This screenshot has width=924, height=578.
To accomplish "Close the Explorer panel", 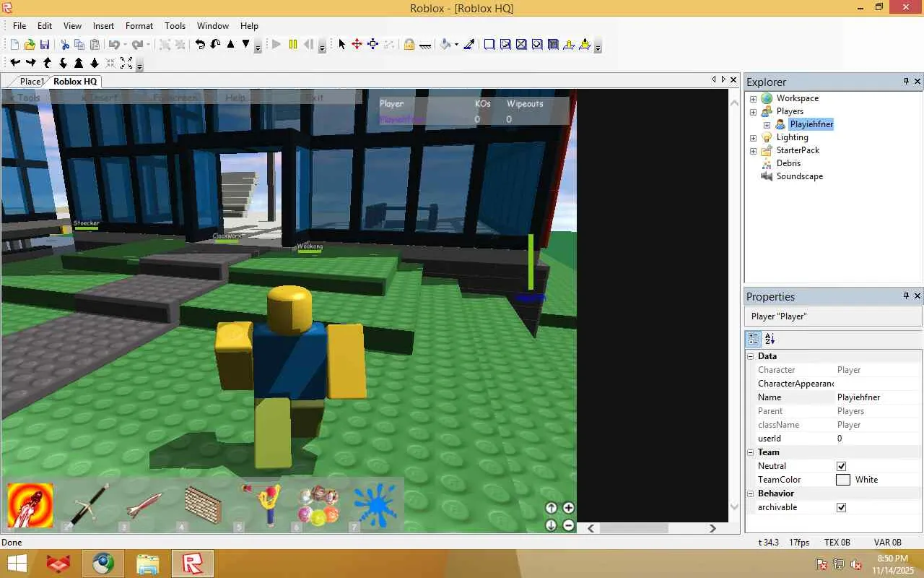I will (918, 82).
